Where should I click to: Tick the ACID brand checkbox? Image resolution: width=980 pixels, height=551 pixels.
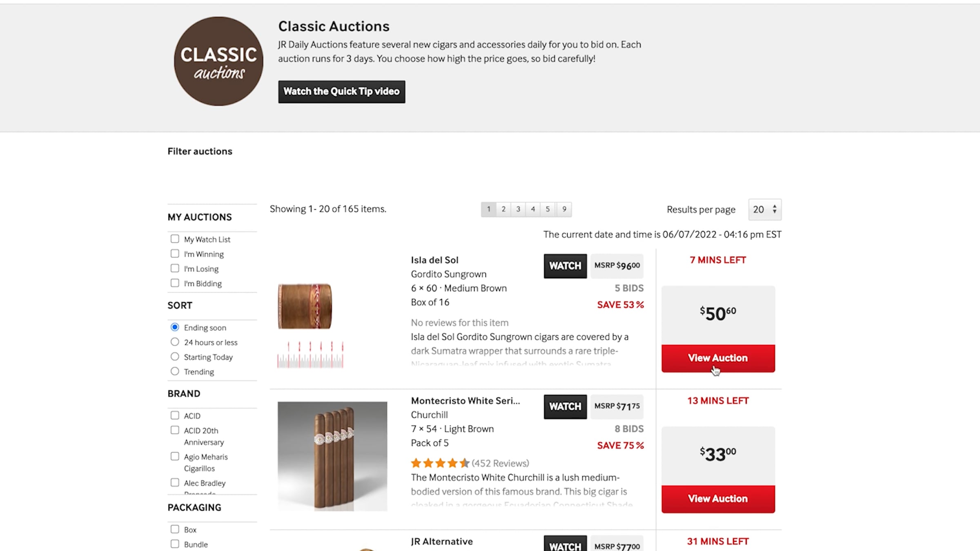(x=175, y=415)
